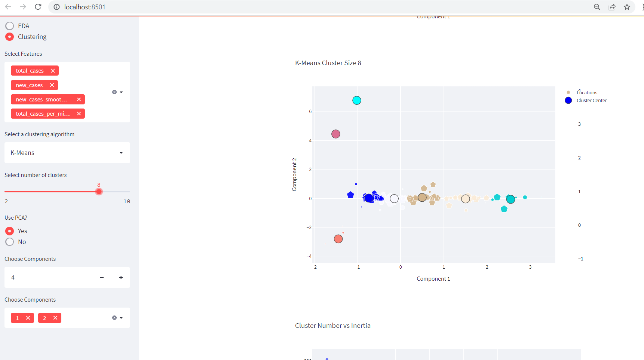Toggle Cluster Center legend entry
This screenshot has height=360, width=644.
(x=586, y=100)
